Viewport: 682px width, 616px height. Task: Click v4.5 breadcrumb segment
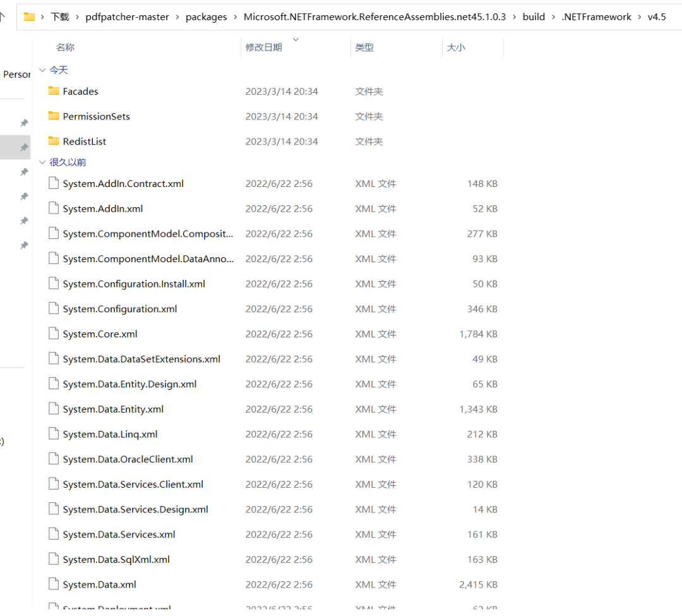(657, 17)
